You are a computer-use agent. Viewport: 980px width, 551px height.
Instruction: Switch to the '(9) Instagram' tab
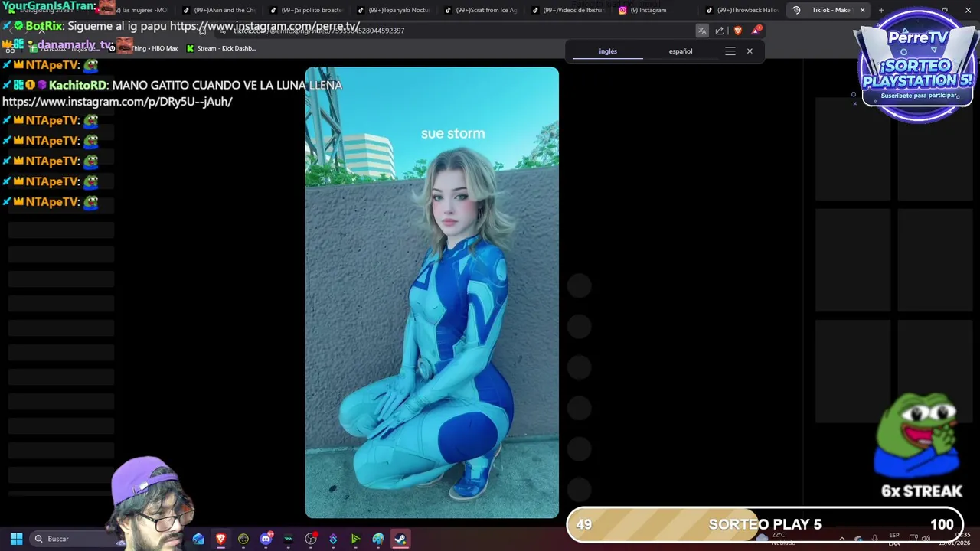pyautogui.click(x=655, y=10)
